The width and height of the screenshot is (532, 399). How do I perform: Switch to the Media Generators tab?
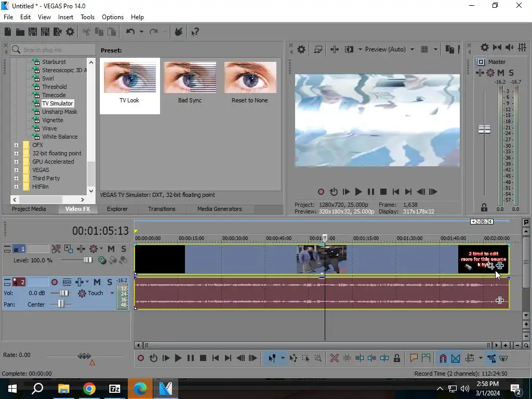pos(220,209)
